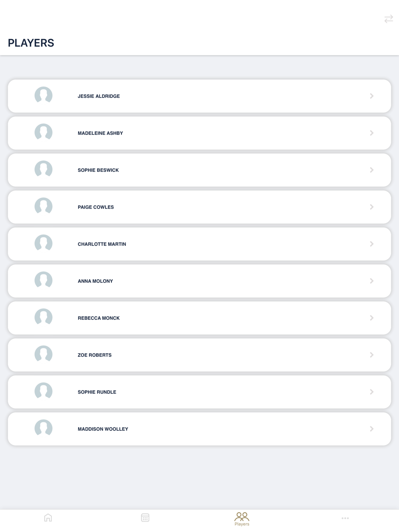Viewport: 399px width, 532px height.
Task: Select the Players tab
Action: (x=242, y=518)
